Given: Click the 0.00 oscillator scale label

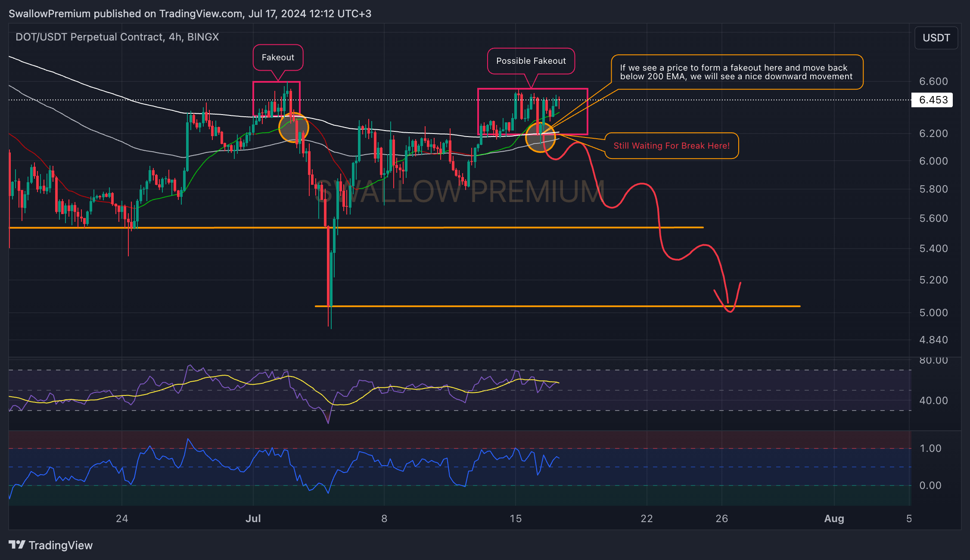Looking at the screenshot, I should pos(930,485).
